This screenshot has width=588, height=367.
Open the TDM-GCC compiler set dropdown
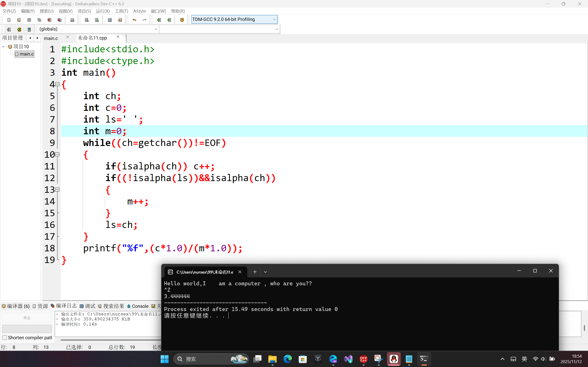[x=274, y=20]
